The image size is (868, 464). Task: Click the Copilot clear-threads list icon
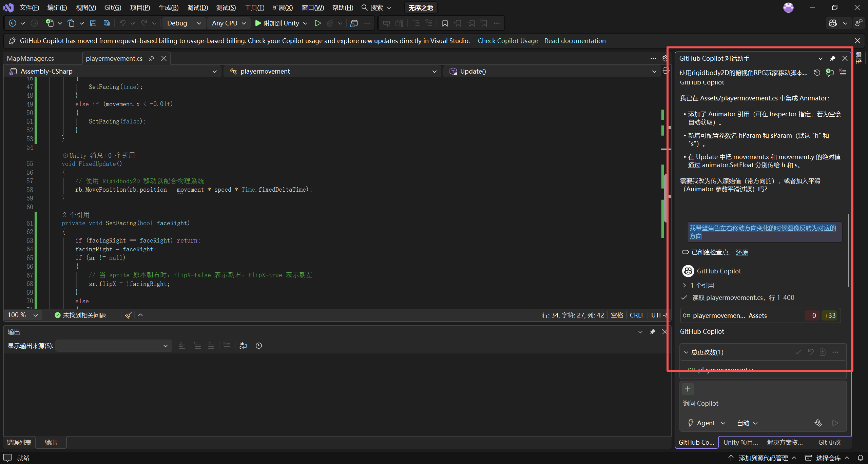point(843,72)
